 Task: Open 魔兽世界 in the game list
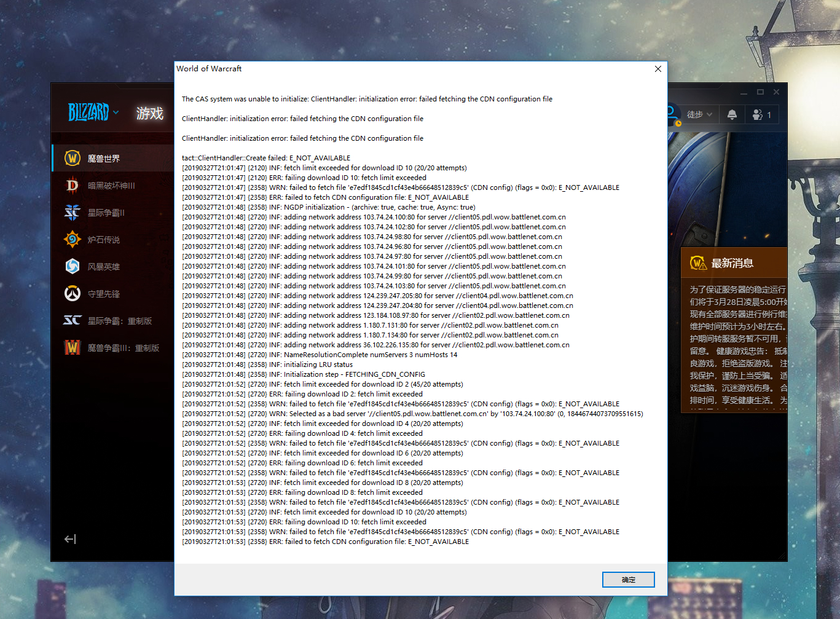coord(104,159)
